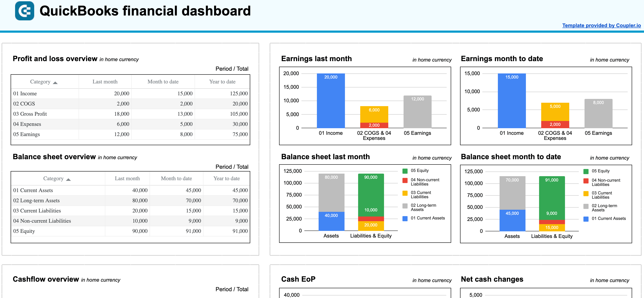The width and height of the screenshot is (644, 298).
Task: Select the Last month column header
Action: (105, 82)
